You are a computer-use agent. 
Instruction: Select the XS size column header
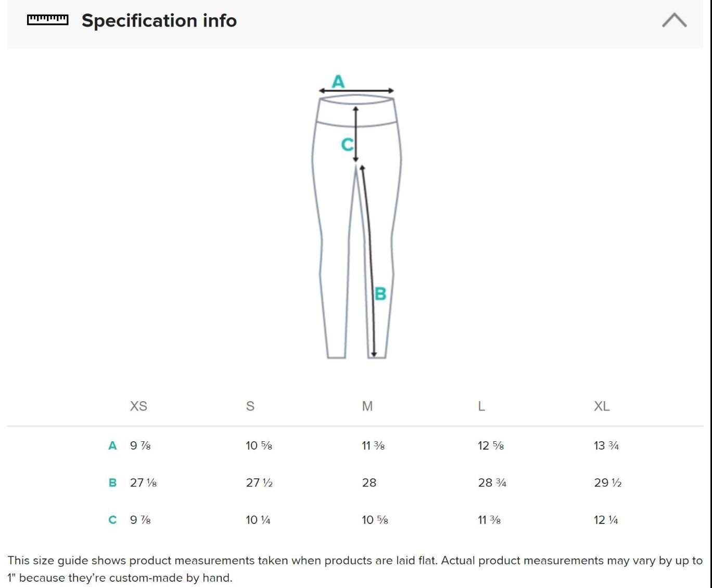coord(138,406)
